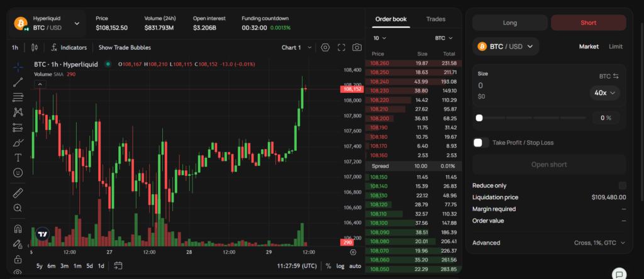Viewport: 644px width, 279px height.
Task: Set chart range to 1d
Action: (x=101, y=266)
